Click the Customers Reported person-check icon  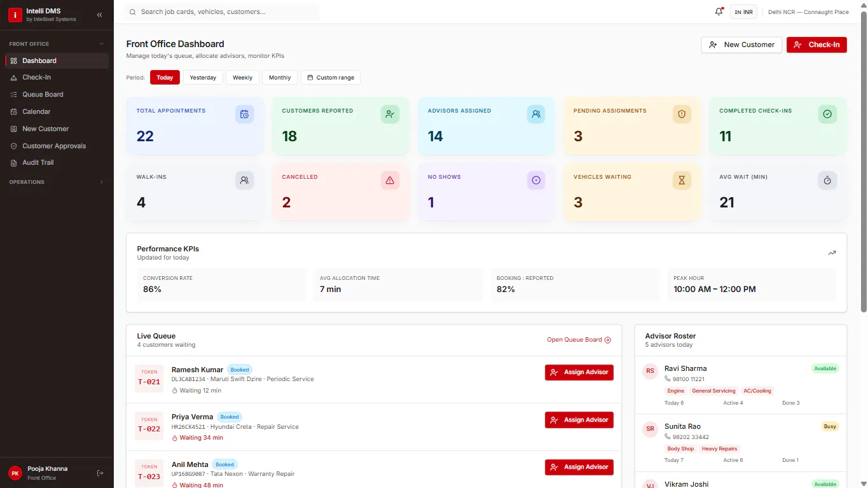point(390,115)
